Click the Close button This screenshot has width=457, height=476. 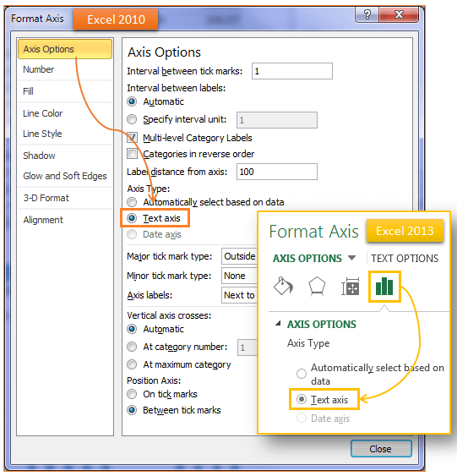coord(381,448)
